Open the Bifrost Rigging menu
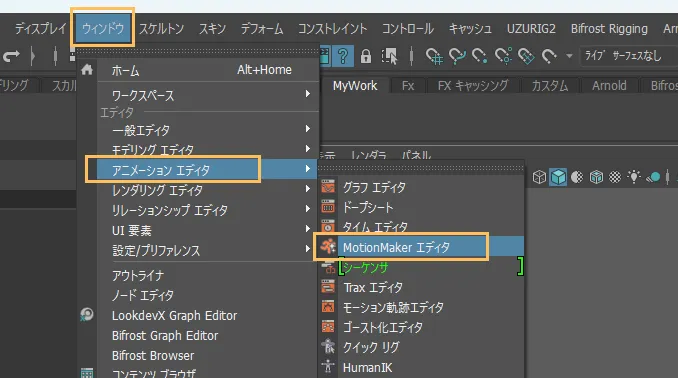 (x=609, y=29)
